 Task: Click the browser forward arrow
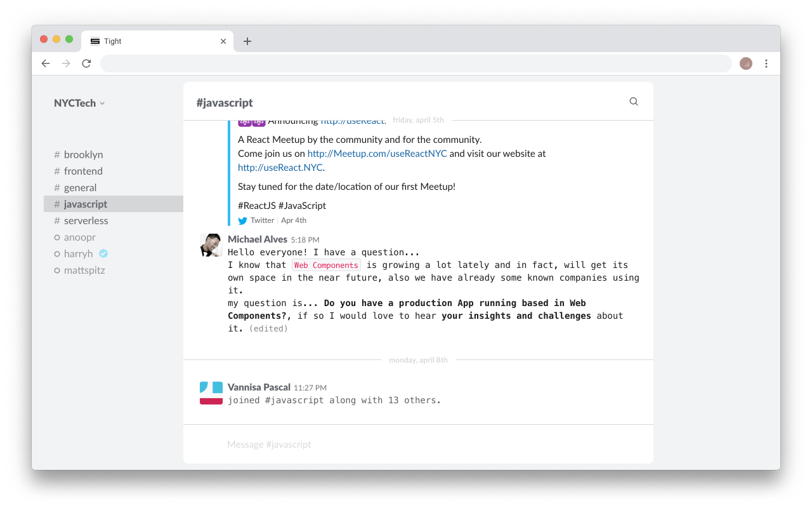[65, 63]
